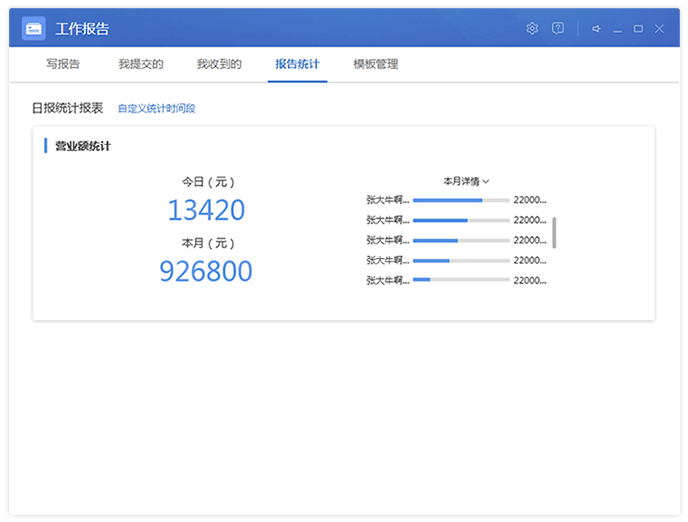This screenshot has width=688, height=522.
Task: Click the longest blue progress bar
Action: click(x=447, y=200)
